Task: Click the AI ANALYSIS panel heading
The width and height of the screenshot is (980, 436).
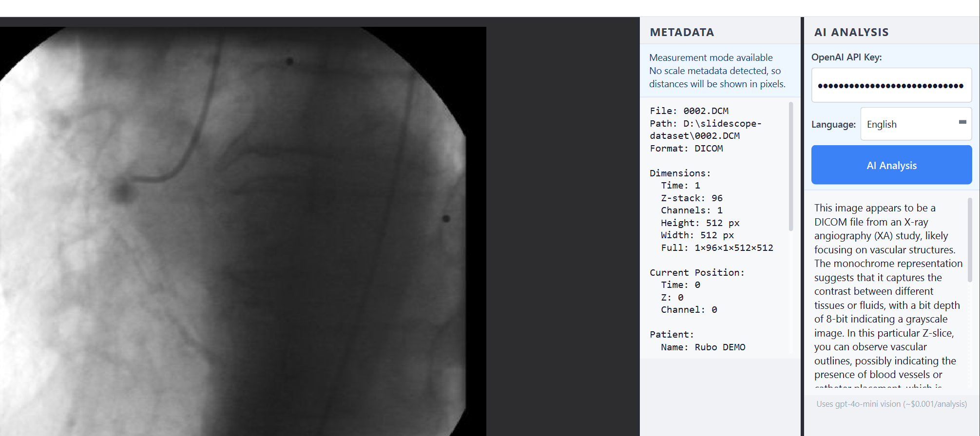Action: coord(851,32)
